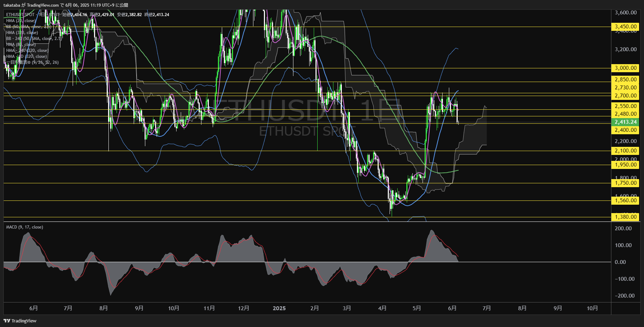Open the takataba TradingView.com publication header
This screenshot has width=644, height=327.
[x=66, y=5]
